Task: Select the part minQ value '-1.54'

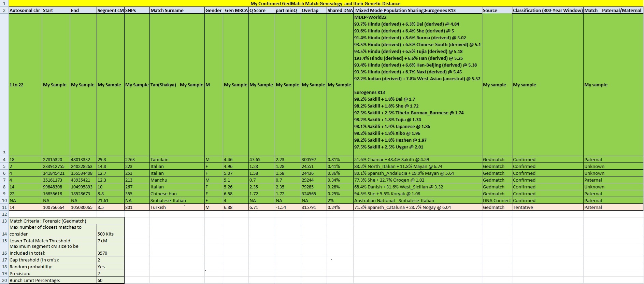Action: coord(288,207)
